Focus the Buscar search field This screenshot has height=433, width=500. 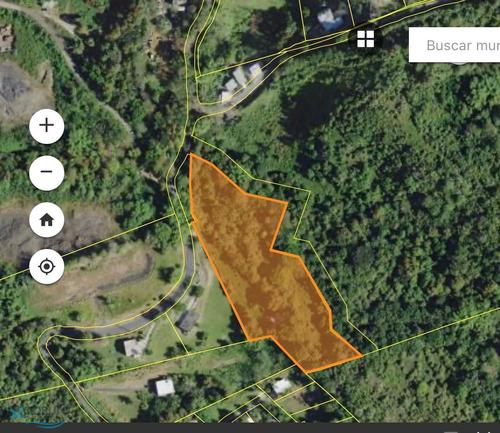point(454,45)
